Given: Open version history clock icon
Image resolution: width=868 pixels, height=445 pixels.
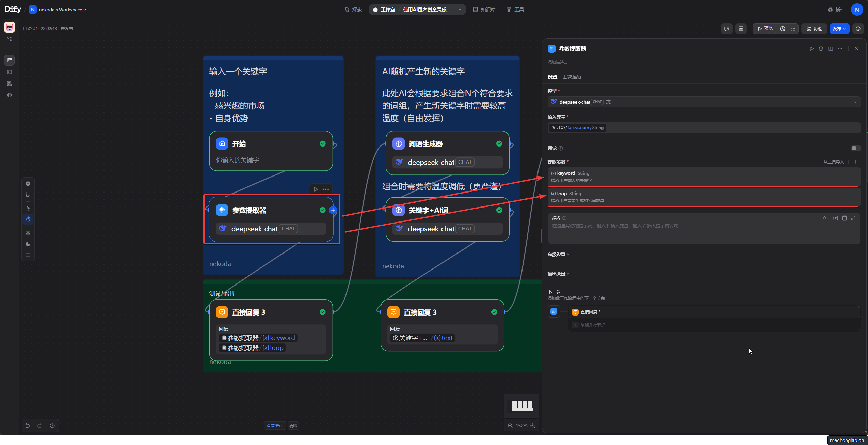Looking at the screenshot, I should pyautogui.click(x=858, y=29).
